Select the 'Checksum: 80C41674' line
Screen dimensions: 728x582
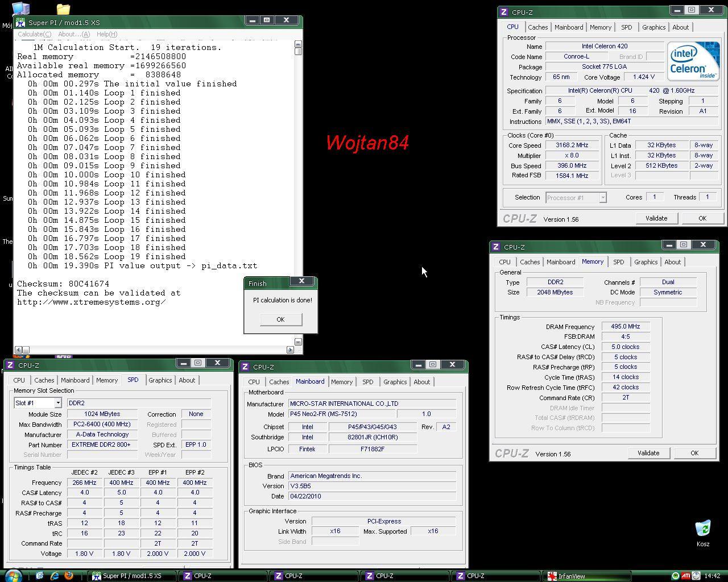63,284
